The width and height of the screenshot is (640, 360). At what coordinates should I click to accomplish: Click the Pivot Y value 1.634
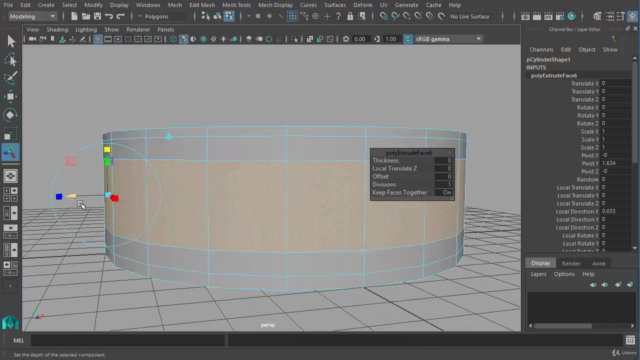(x=616, y=163)
